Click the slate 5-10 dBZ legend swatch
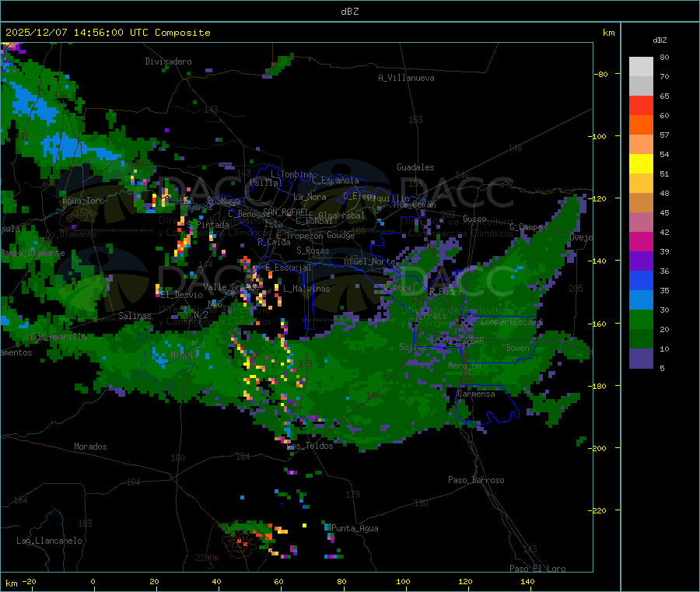Image resolution: width=700 pixels, height=592 pixels. click(641, 359)
